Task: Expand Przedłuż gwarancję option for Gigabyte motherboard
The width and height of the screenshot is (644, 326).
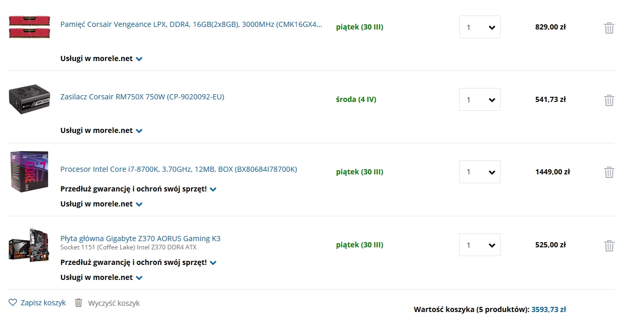Action: 138,262
